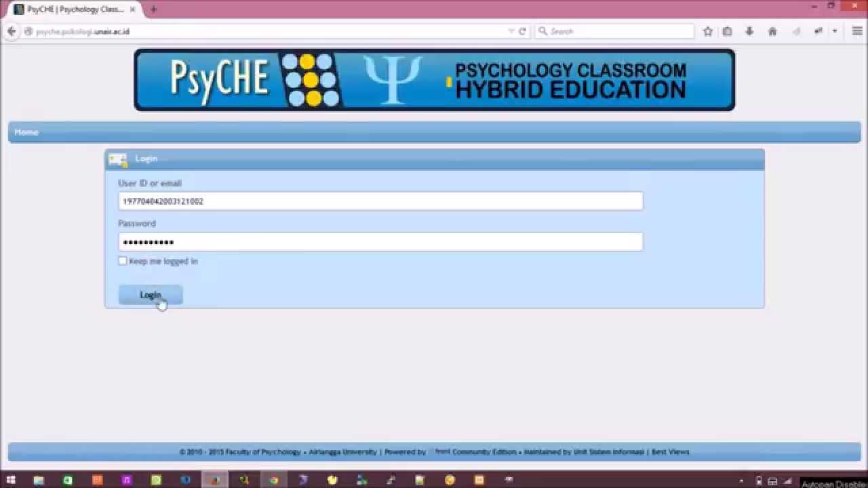
Task: Select the PsyCHE | Psychology Class tab
Action: click(75, 9)
